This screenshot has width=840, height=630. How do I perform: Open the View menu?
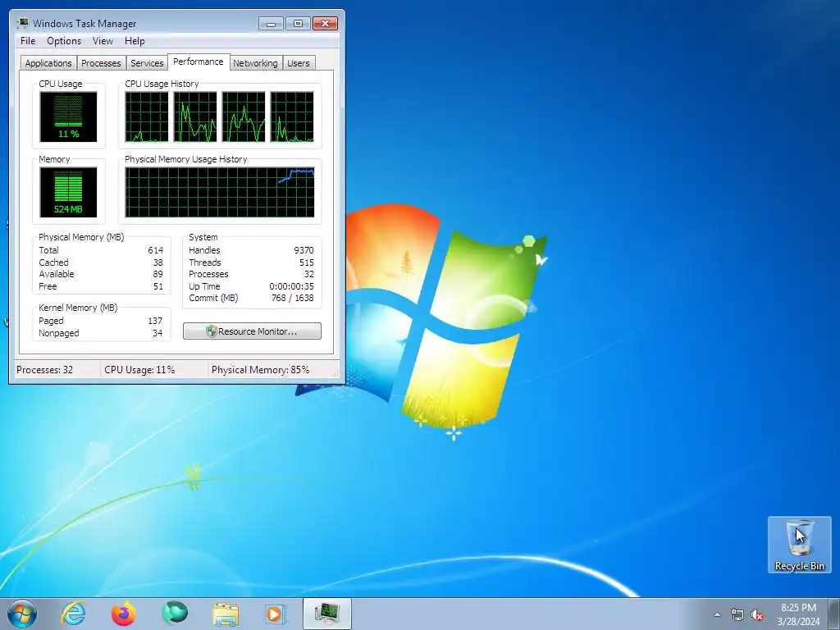tap(103, 41)
